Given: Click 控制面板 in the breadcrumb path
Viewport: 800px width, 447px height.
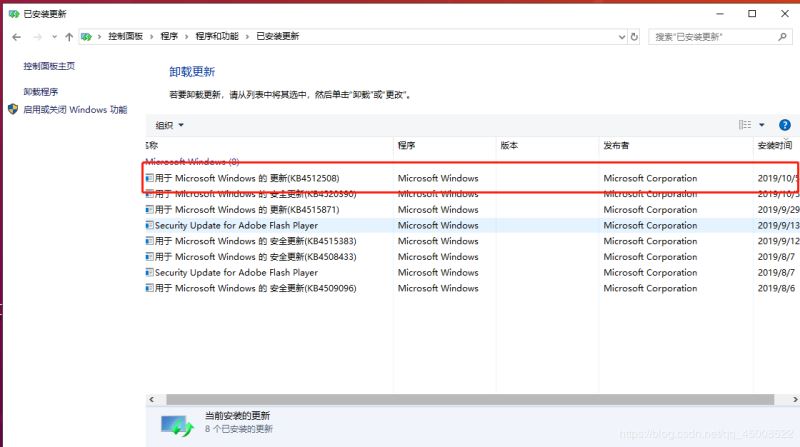Looking at the screenshot, I should [127, 36].
